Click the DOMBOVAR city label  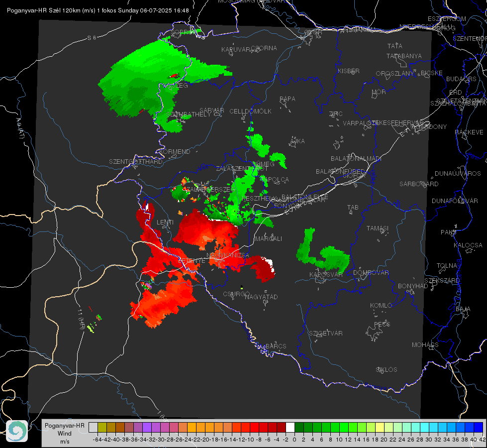[371, 272]
